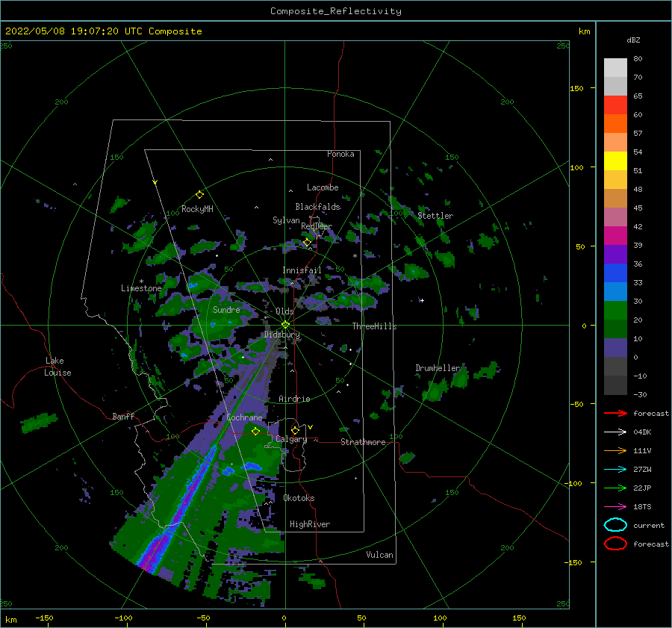Click the red forecast ellipse in legend

point(615,544)
